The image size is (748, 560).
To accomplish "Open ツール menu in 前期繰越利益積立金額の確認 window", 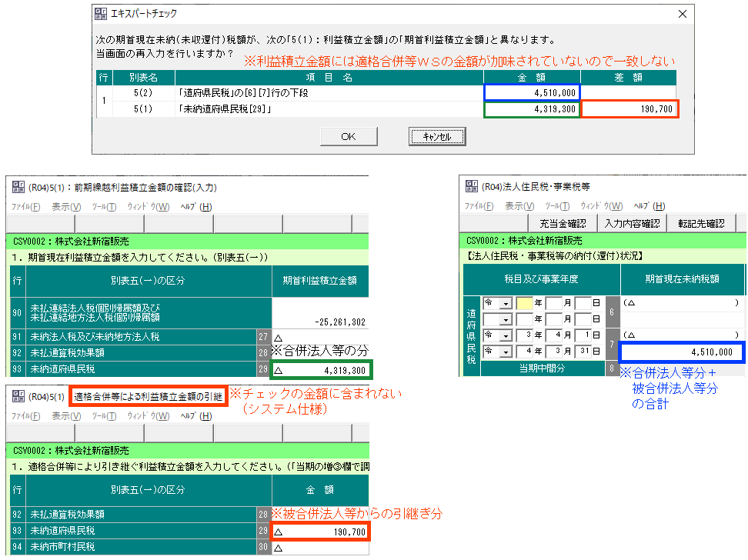I will tap(105, 206).
